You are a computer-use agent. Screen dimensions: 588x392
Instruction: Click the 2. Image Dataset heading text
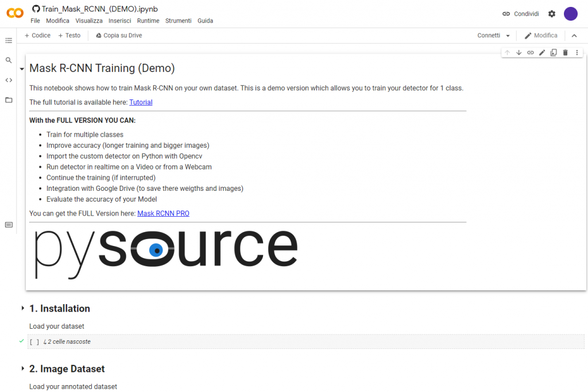pyautogui.click(x=67, y=368)
